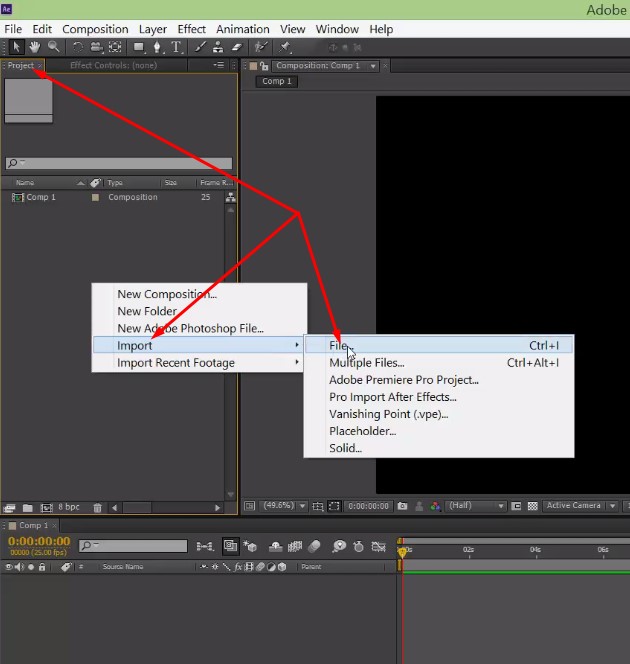
Task: Select the Clone Stamp tool
Action: (218, 47)
